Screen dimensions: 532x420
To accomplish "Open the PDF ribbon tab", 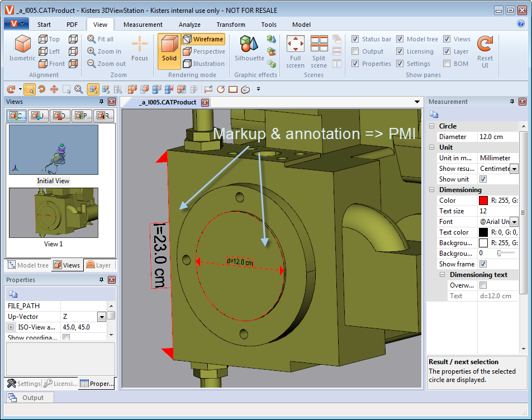I will tap(72, 25).
